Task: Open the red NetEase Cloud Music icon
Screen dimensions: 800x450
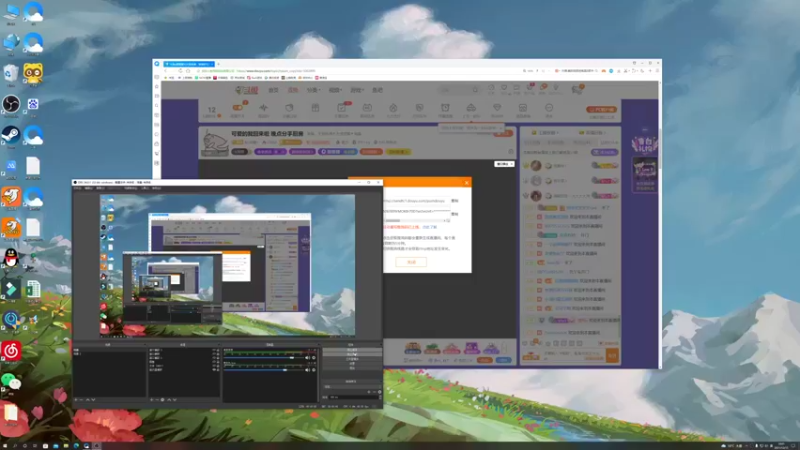Action: [x=11, y=351]
